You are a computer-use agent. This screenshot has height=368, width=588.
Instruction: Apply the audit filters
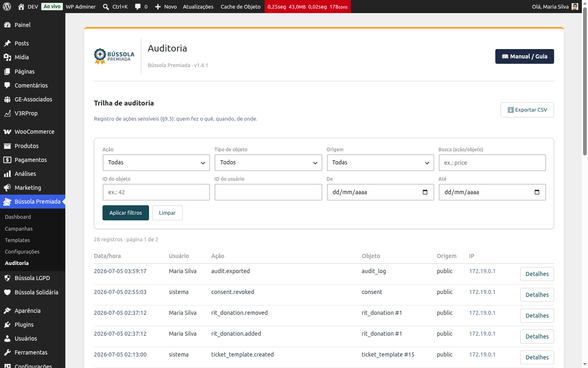click(126, 213)
